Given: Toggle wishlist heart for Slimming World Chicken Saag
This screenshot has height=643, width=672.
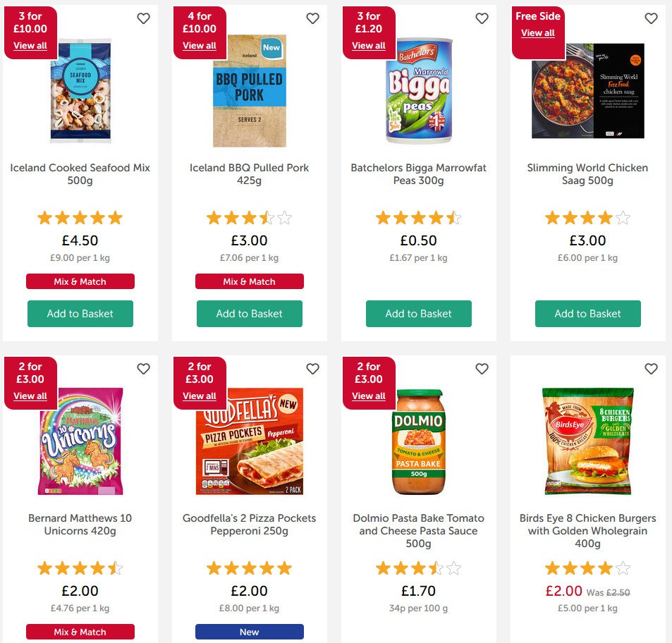Looking at the screenshot, I should 651,18.
